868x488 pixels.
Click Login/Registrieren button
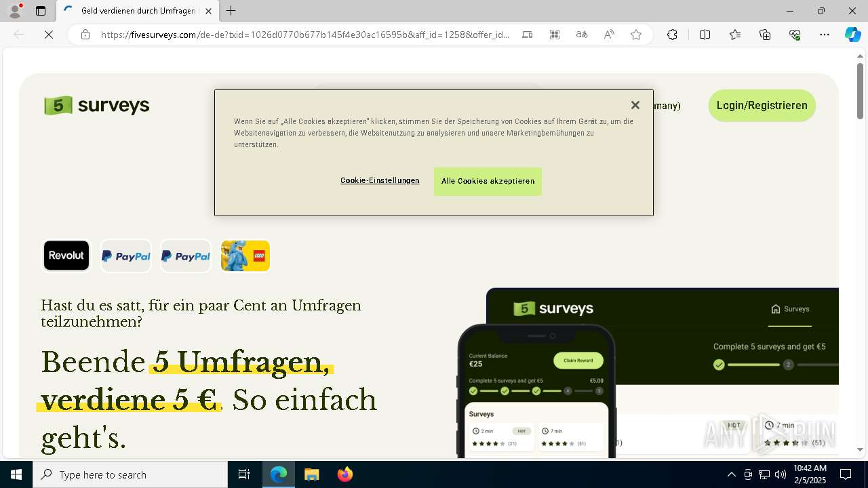[762, 106]
